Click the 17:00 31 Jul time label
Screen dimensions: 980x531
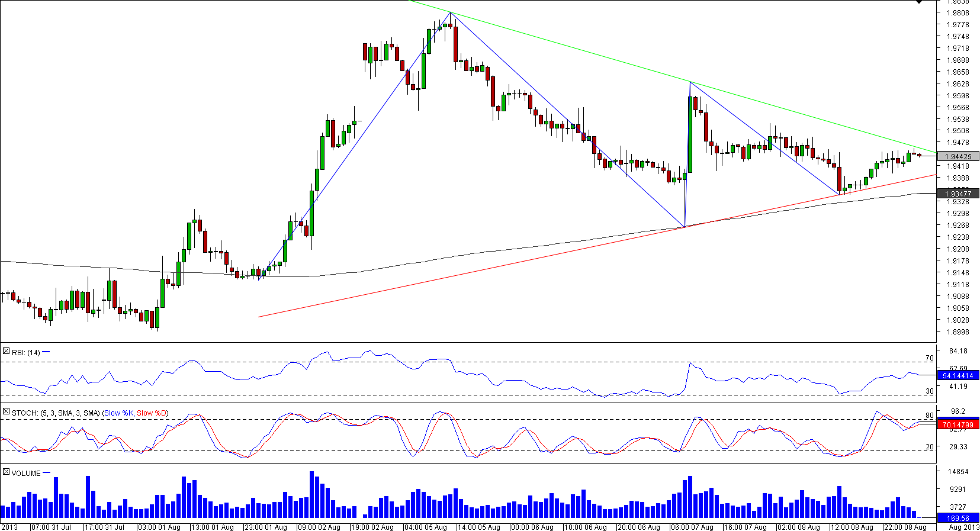pos(104,527)
